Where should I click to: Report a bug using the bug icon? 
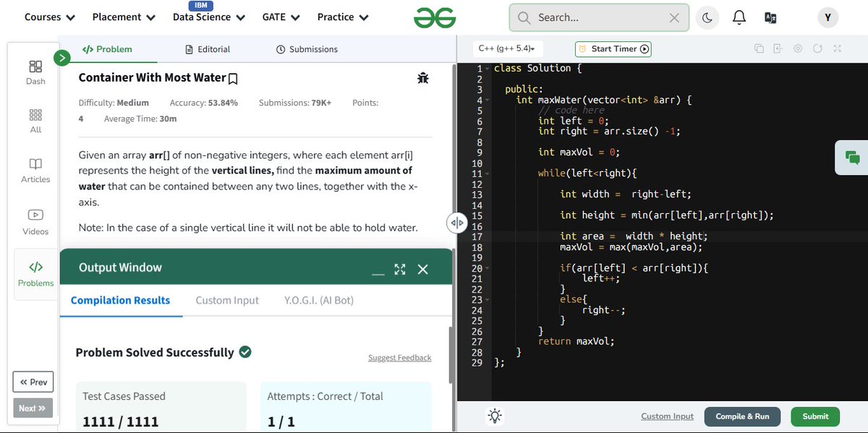click(423, 77)
